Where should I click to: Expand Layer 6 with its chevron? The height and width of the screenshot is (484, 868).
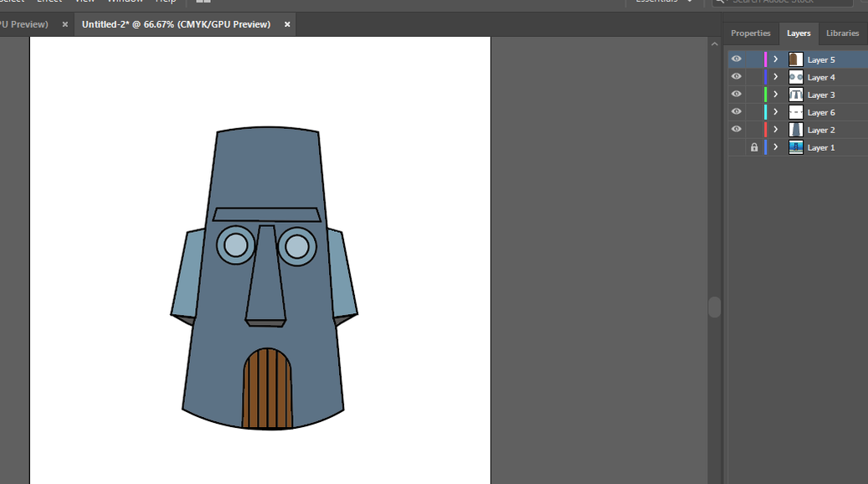pos(776,112)
